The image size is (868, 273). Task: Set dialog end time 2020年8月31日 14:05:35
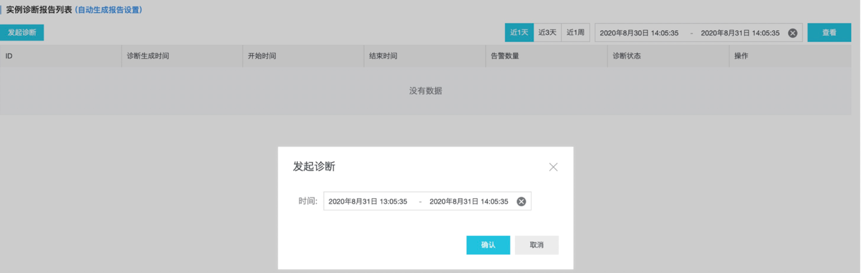tap(468, 202)
